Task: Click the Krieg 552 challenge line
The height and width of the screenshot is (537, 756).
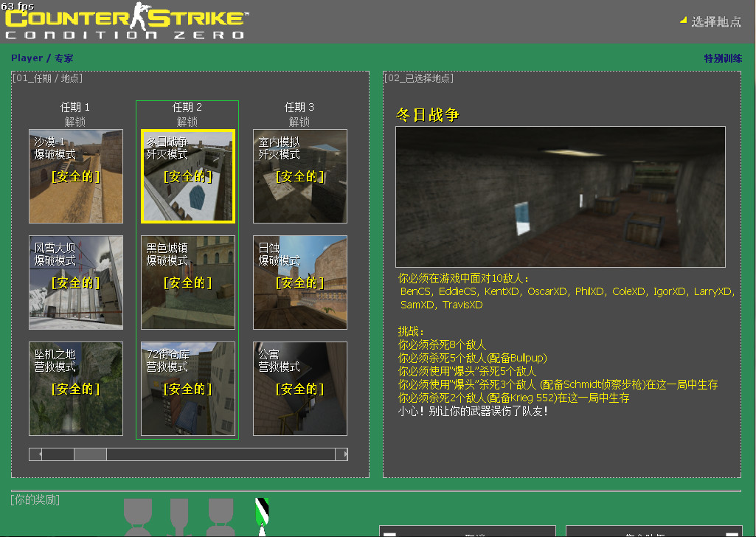Action: tap(513, 398)
